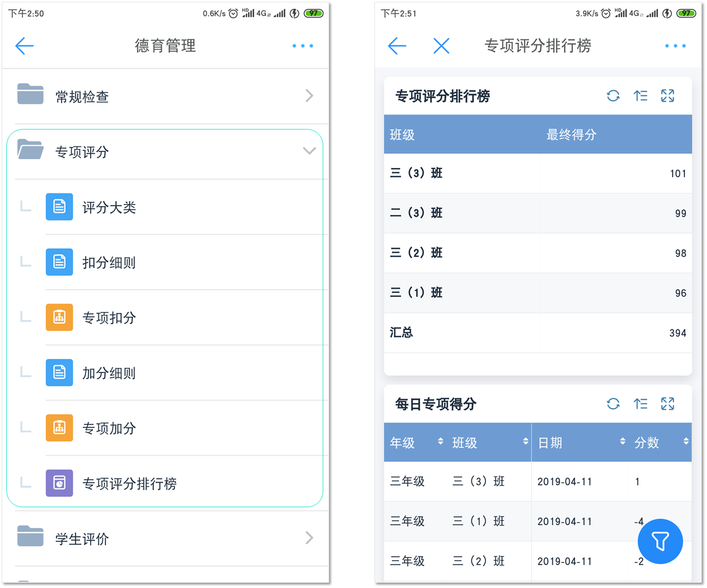Click the 常规检查 folder icon

click(x=30, y=94)
